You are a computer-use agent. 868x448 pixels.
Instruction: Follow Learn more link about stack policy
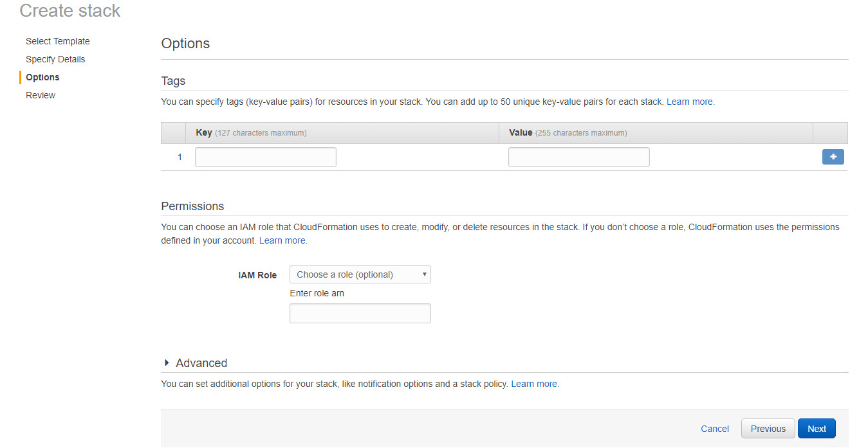click(534, 384)
